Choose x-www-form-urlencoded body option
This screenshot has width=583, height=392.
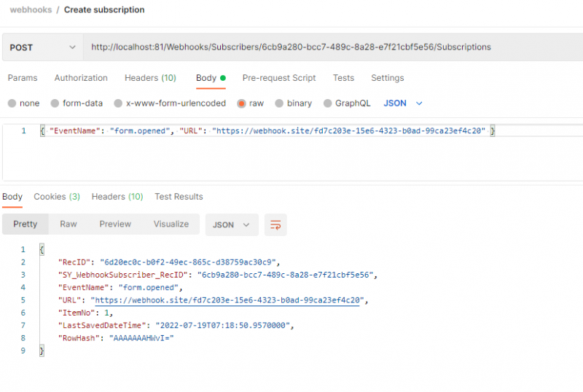[119, 103]
